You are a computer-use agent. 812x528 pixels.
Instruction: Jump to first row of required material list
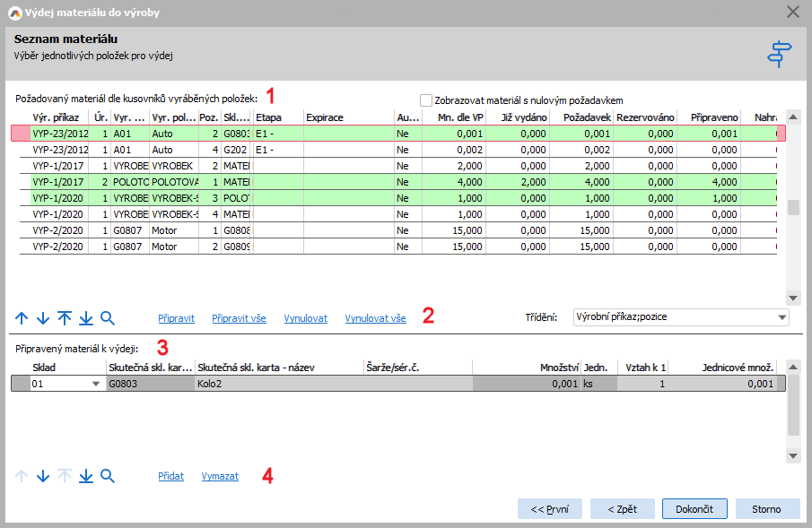tap(65, 318)
